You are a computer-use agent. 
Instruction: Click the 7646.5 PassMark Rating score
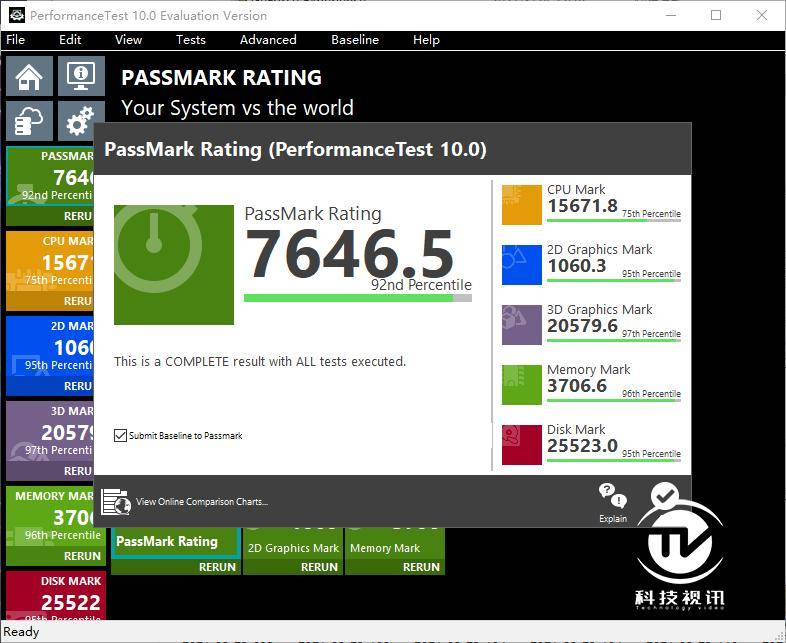click(349, 254)
